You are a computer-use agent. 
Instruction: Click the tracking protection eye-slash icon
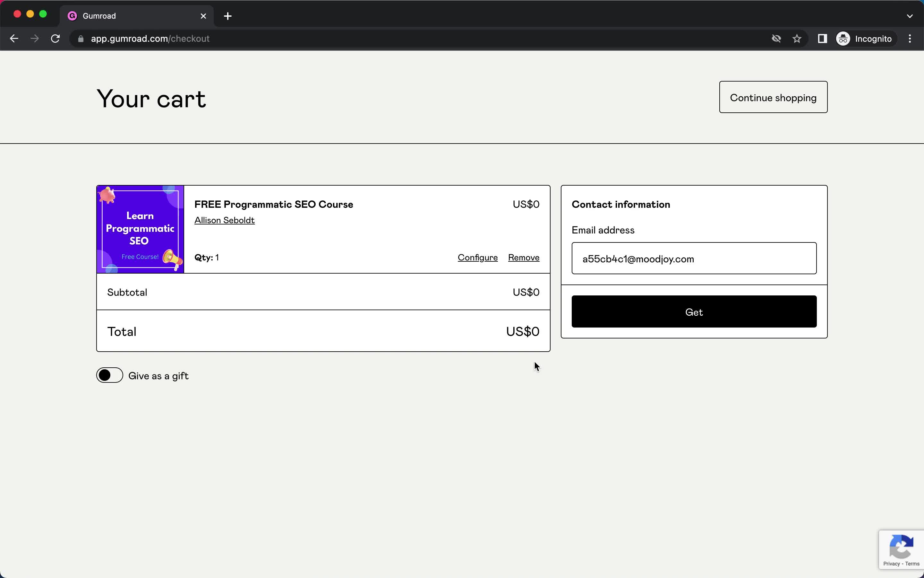pyautogui.click(x=776, y=39)
